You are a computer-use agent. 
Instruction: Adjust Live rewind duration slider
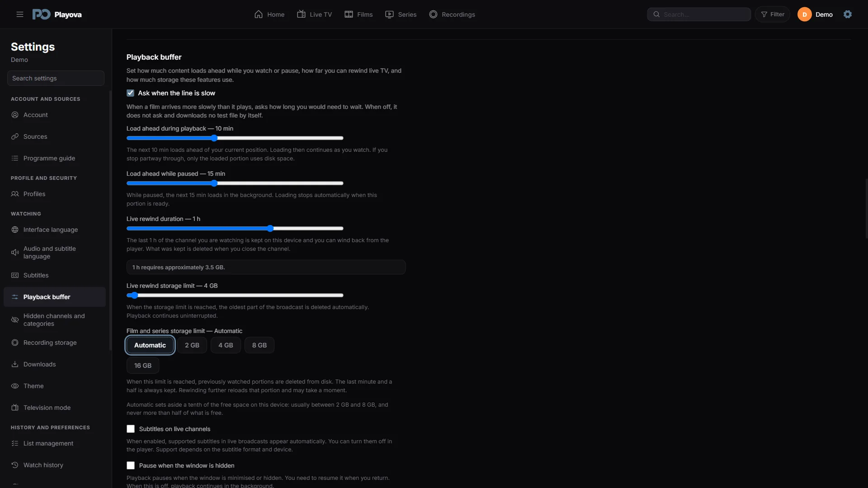[x=235, y=229]
